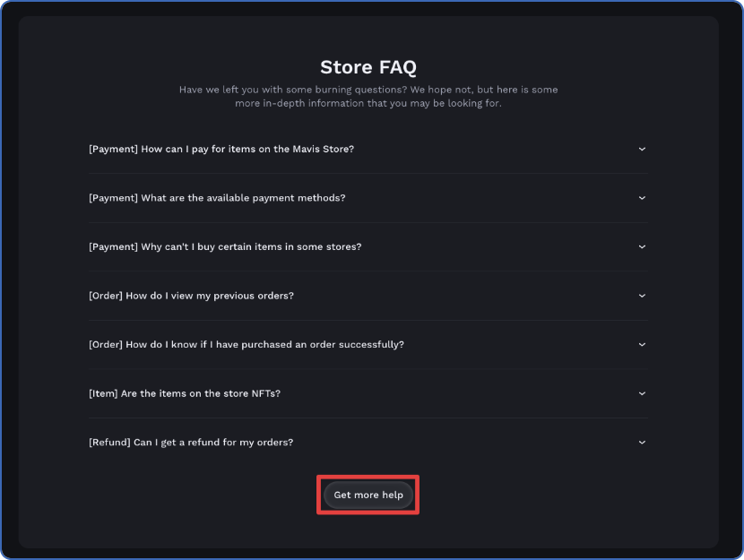
Task: Click the 'burning questions' description paragraph
Action: pos(368,96)
